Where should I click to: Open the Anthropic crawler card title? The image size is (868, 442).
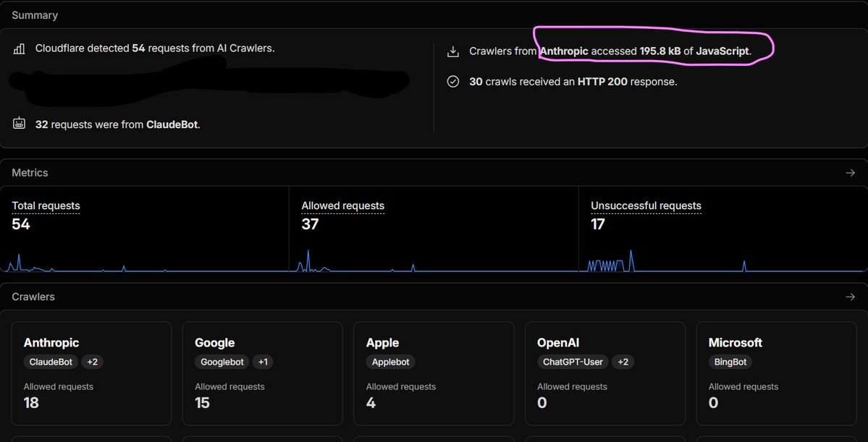coord(51,343)
